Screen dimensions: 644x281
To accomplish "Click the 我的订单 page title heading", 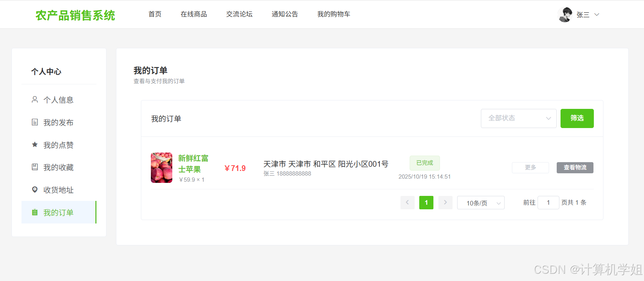I will coord(150,71).
